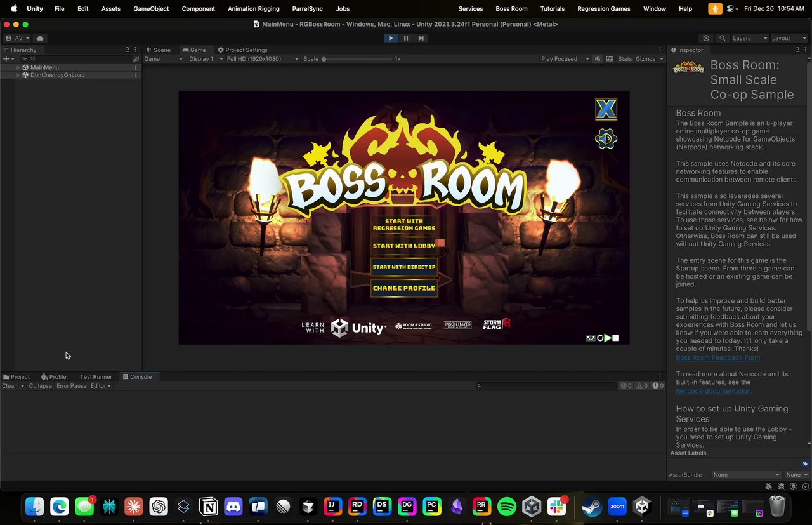
Task: Open the Layout dropdown
Action: coord(789,38)
